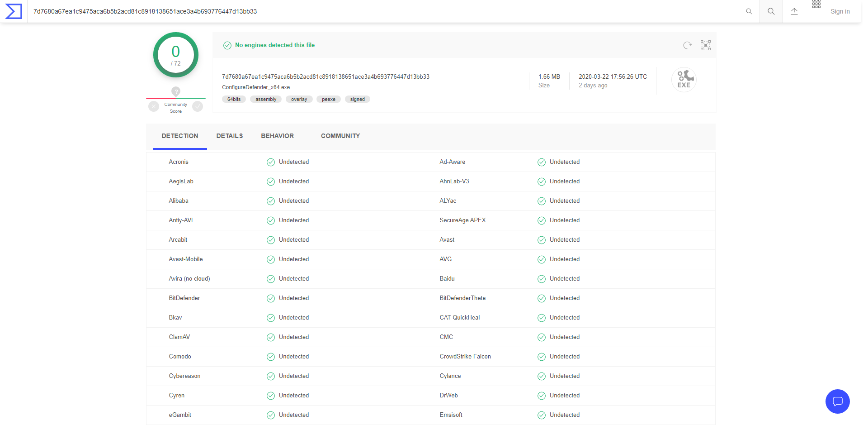This screenshot has height=425, width=868.
Task: Click the detection score circle showing 0/72
Action: pos(175,55)
